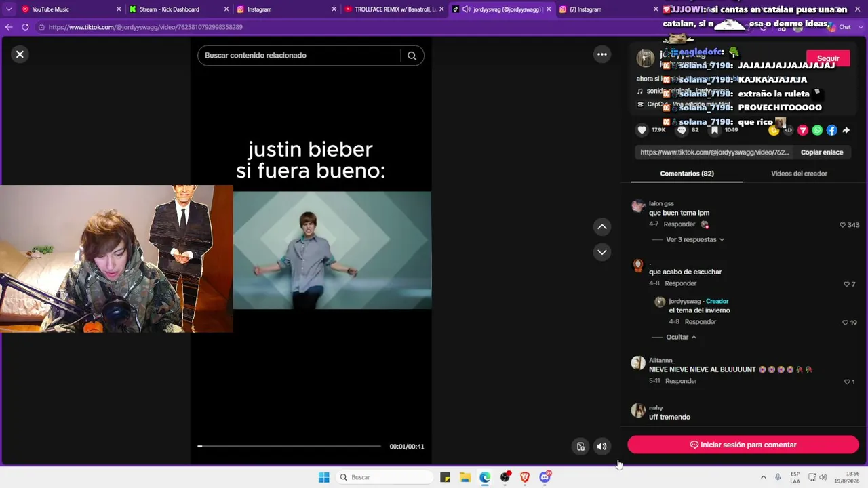Viewport: 868px width, 488px height.
Task: Like the 'que acabo de escuchar' comment
Action: [x=846, y=284]
